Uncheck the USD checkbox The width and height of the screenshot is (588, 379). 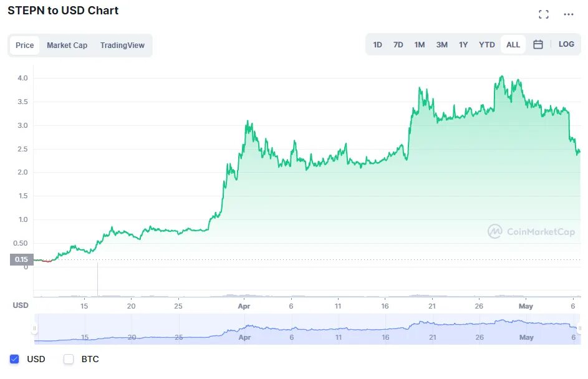pos(14,359)
